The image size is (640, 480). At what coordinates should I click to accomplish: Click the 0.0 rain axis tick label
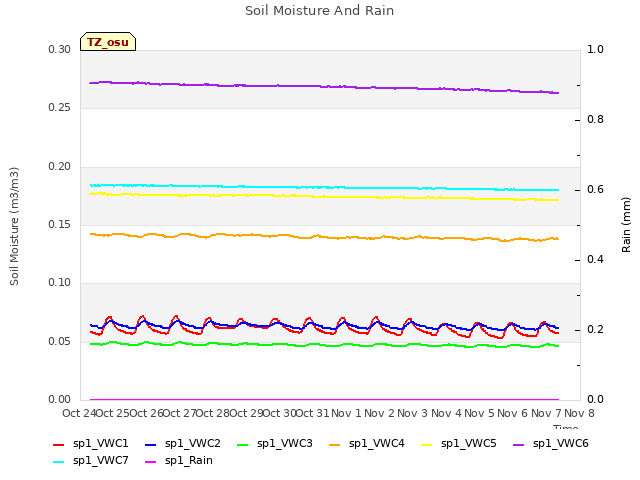(x=595, y=400)
